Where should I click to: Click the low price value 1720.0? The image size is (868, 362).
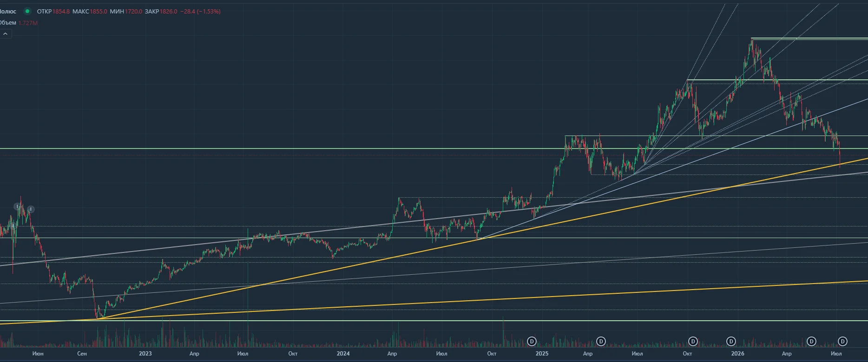[133, 11]
